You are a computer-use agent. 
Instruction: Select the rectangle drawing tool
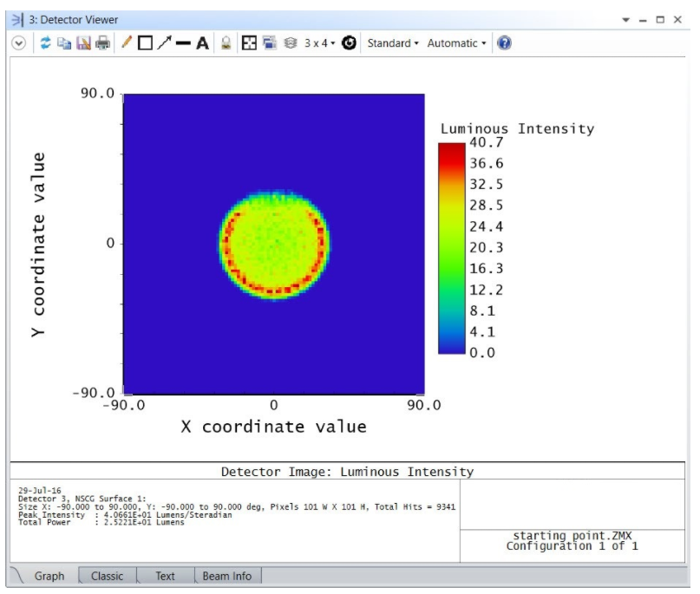point(145,43)
